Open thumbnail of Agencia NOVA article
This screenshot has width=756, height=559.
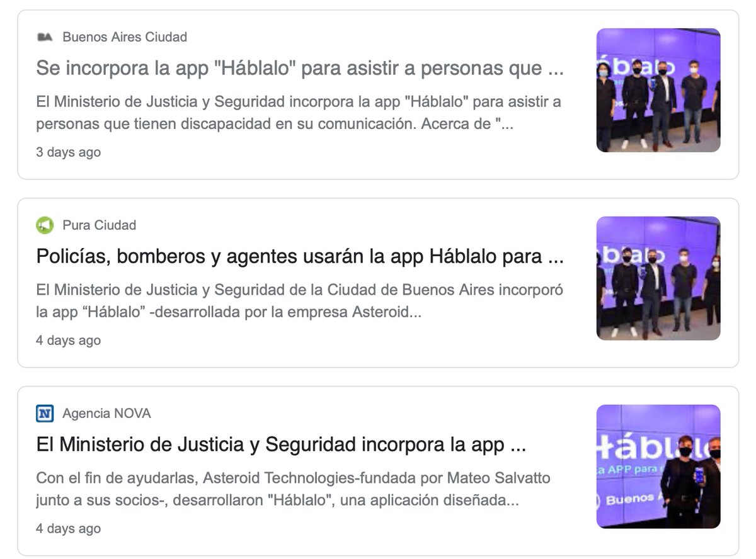[x=658, y=466]
